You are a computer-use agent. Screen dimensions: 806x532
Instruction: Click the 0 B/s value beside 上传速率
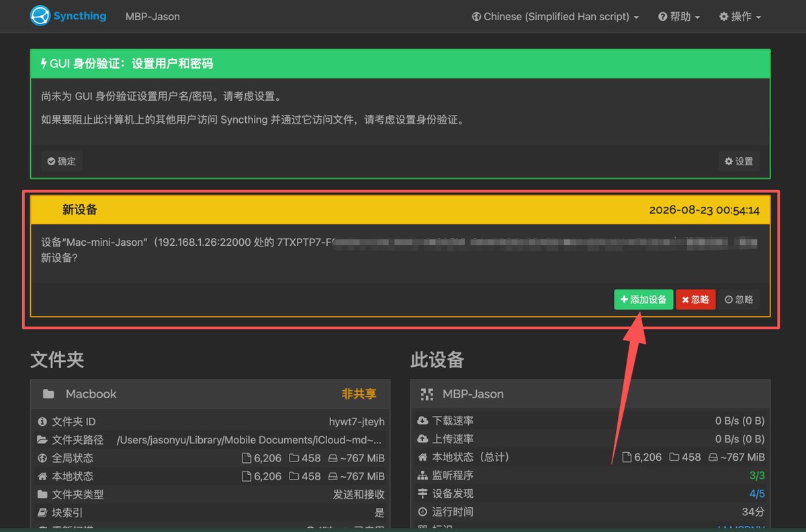click(x=740, y=439)
